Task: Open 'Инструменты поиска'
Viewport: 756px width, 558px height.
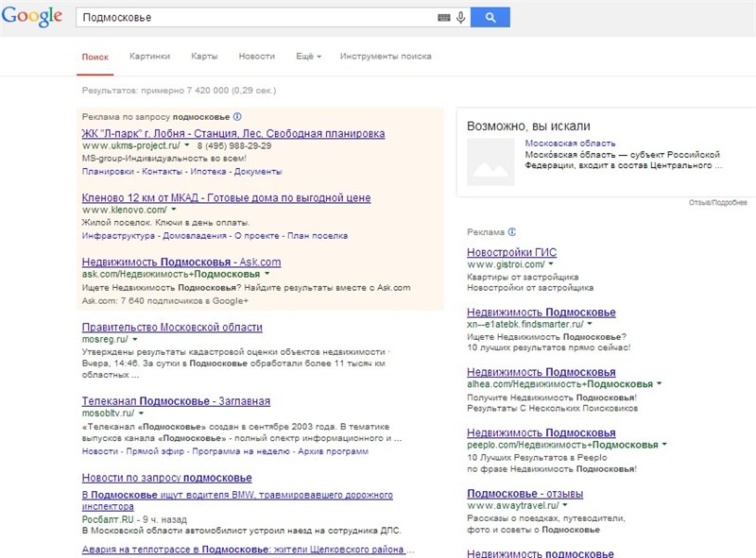Action: point(386,57)
